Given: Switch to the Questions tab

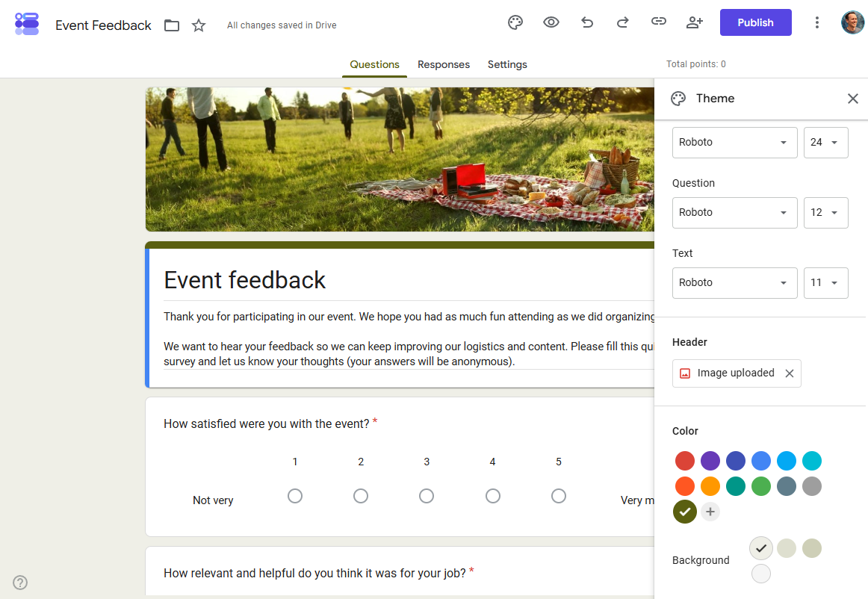Looking at the screenshot, I should pyautogui.click(x=375, y=64).
